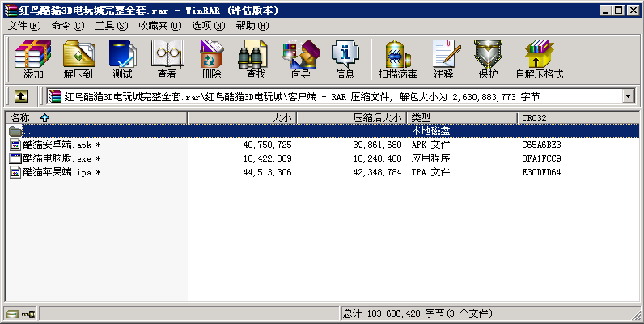Expand the archive path dropdown arrow
644x324 pixels.
point(628,96)
